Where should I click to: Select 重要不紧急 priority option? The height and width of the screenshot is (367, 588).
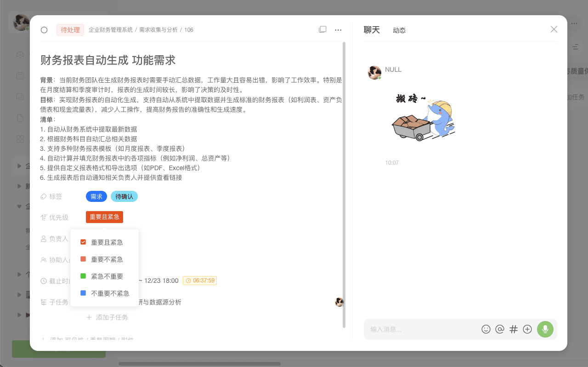pos(107,259)
